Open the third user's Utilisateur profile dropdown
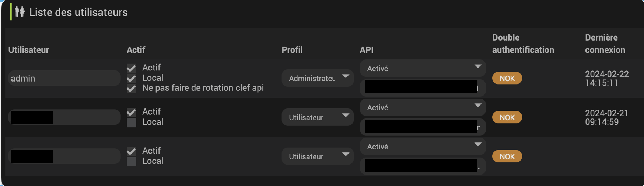Image resolution: width=644 pixels, height=186 pixels. (318, 156)
